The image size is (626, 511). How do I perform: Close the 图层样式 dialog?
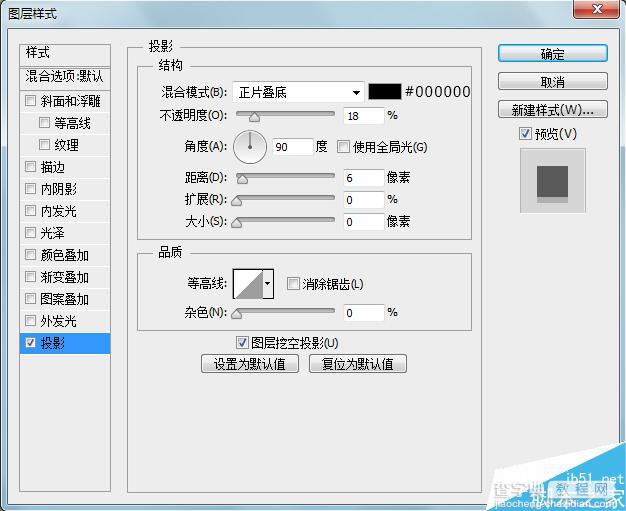(x=596, y=9)
